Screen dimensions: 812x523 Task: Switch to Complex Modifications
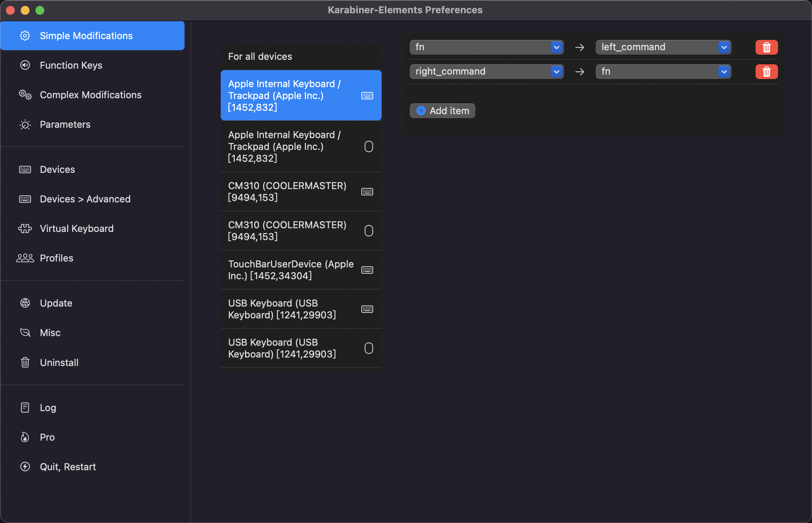[93, 95]
